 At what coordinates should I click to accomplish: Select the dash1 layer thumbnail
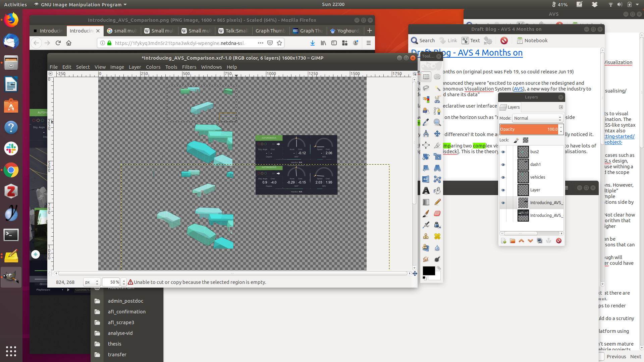tap(523, 165)
